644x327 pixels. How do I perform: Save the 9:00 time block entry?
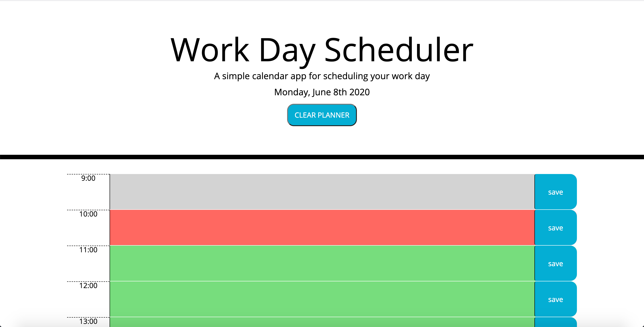[x=555, y=192]
